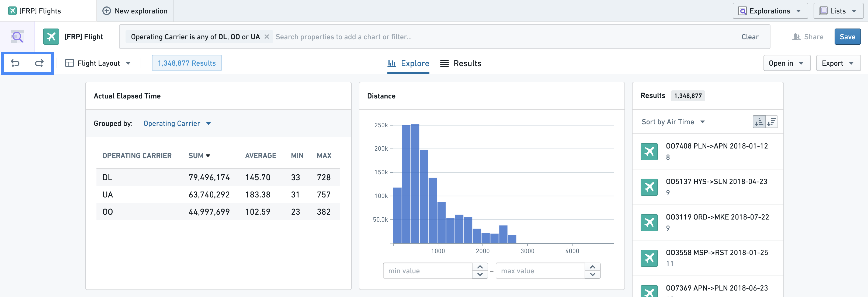The height and width of the screenshot is (297, 868).
Task: Open flight OO5137 HYS->SLN icon
Action: (649, 187)
